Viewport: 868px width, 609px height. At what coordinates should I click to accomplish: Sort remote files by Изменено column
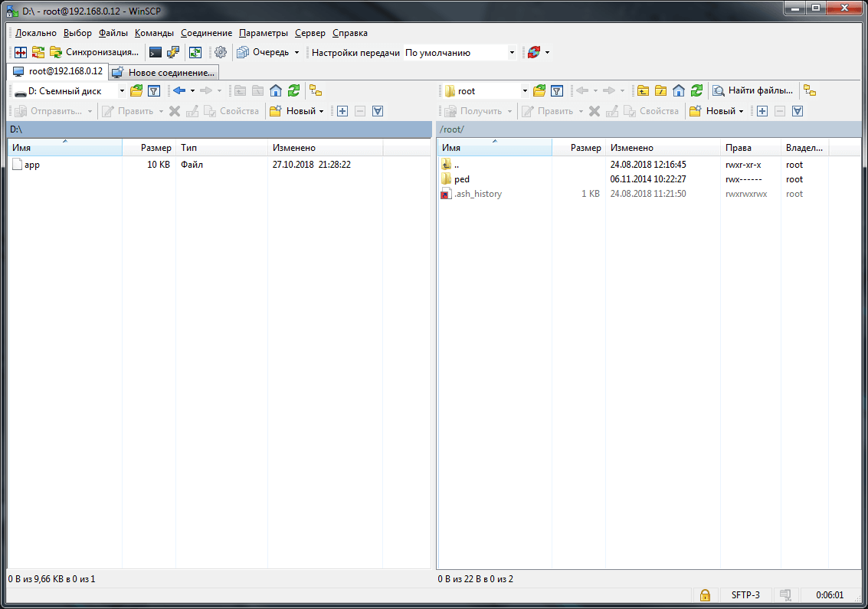tap(663, 148)
